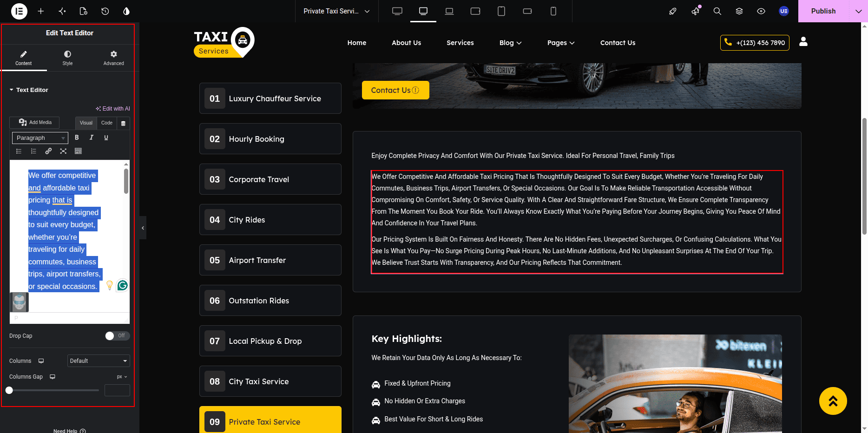
Task: Collapse the Text Editor section
Action: 29,90
